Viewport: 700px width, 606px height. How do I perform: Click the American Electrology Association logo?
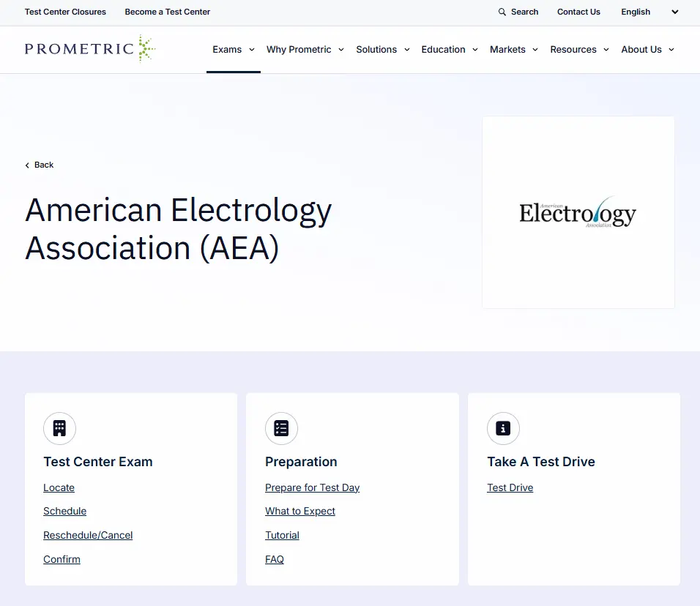point(578,212)
